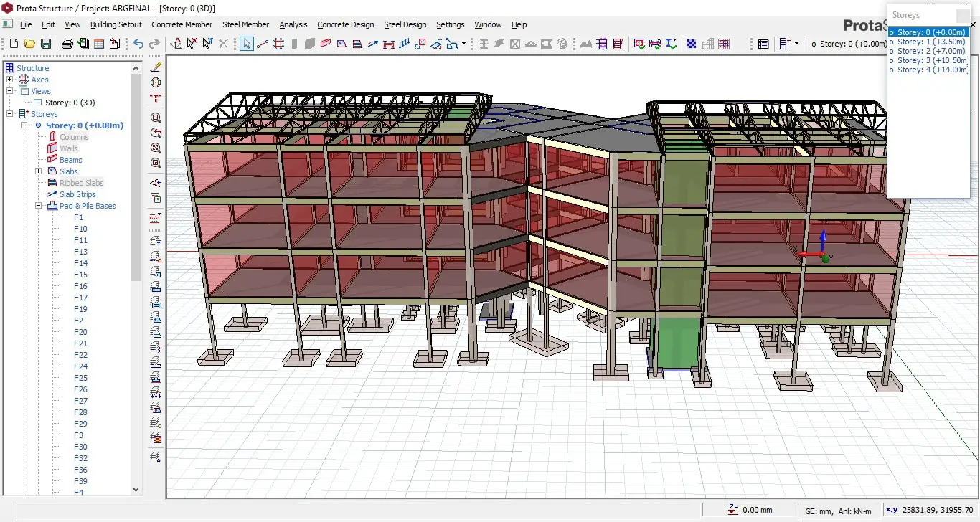Click Beams in the structure tree
Screen dimensions: 980x522
70,160
